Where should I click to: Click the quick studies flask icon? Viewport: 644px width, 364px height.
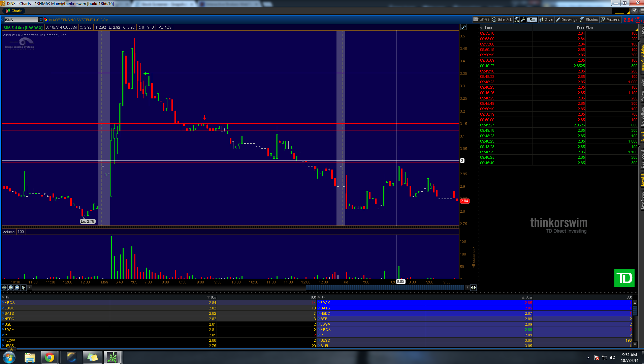(517, 20)
